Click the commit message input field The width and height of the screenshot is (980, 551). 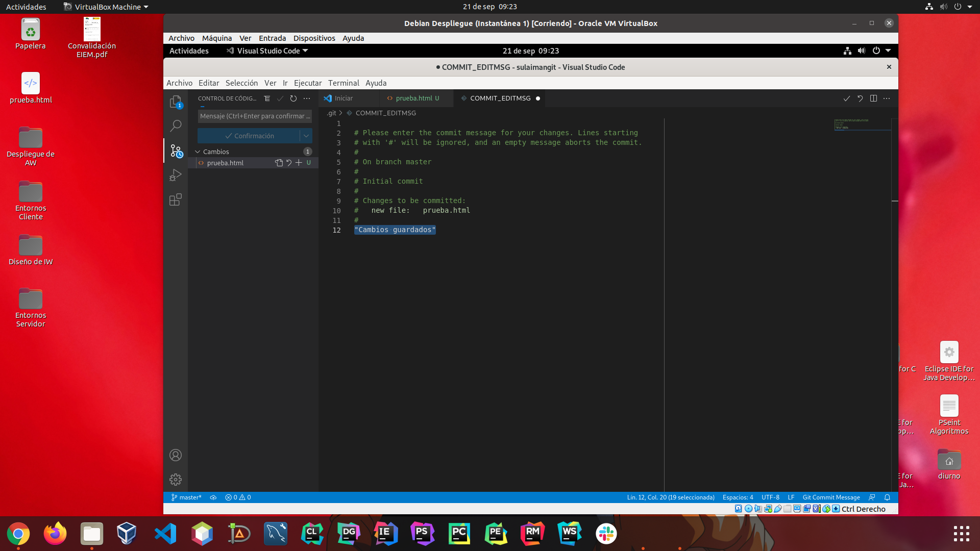coord(254,116)
